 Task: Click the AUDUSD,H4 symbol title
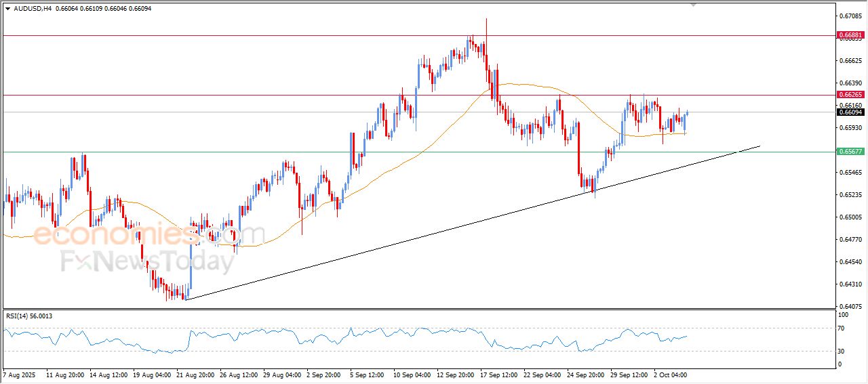pyautogui.click(x=32, y=9)
